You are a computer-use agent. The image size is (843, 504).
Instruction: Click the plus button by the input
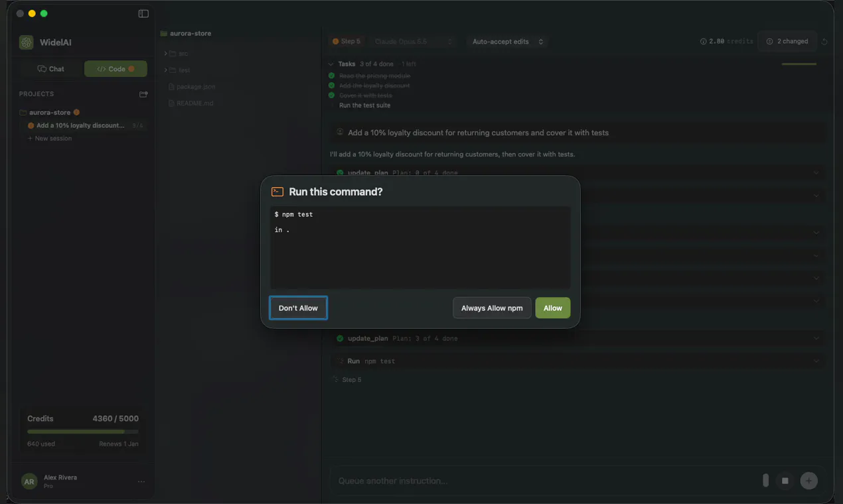(x=808, y=481)
